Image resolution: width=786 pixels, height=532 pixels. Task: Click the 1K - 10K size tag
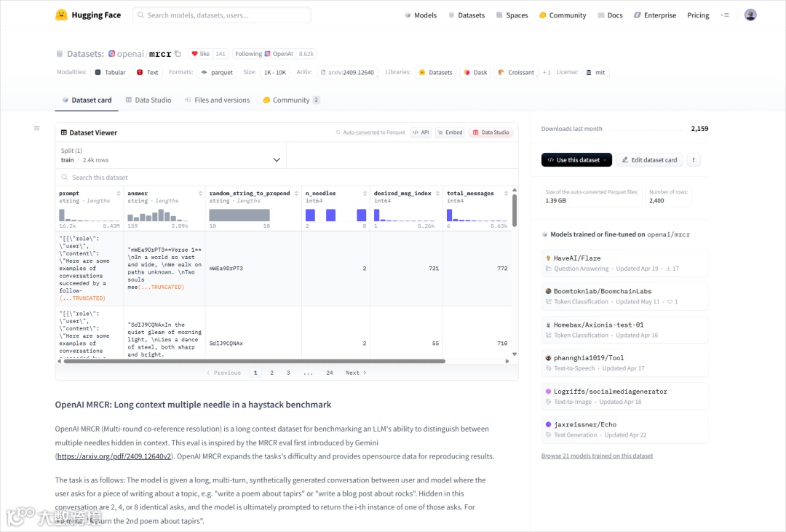274,72
